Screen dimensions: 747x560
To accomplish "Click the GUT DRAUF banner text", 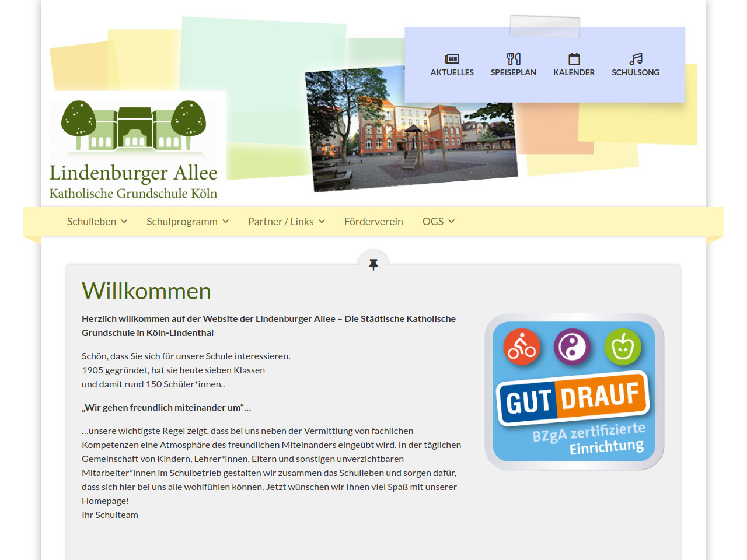I will click(x=573, y=398).
